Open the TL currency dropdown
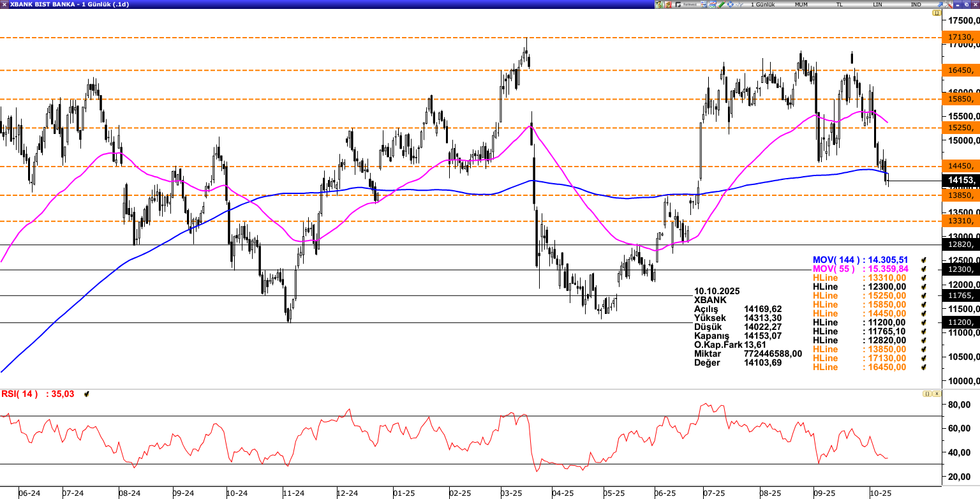980x499 pixels. tap(839, 4)
